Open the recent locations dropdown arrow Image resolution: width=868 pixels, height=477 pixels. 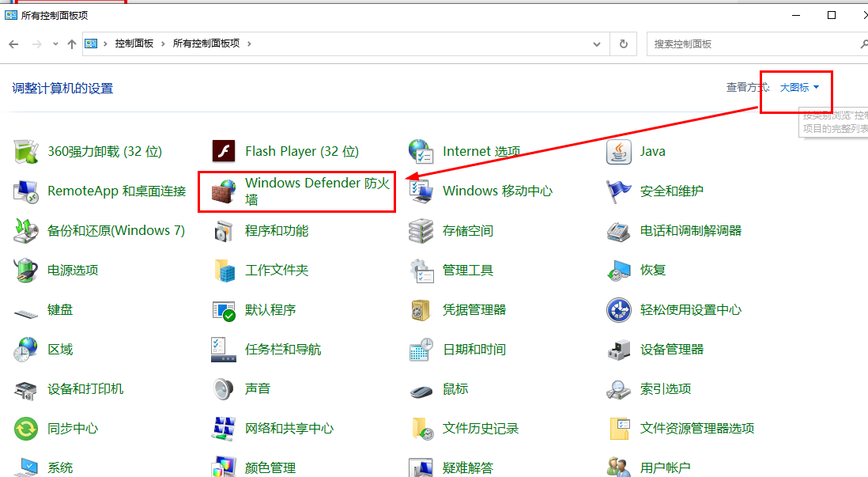pos(55,44)
